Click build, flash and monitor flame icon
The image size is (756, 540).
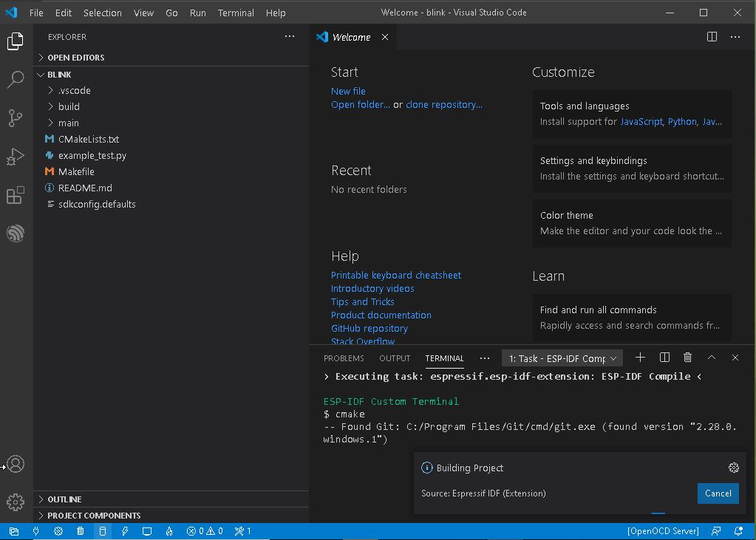point(169,531)
